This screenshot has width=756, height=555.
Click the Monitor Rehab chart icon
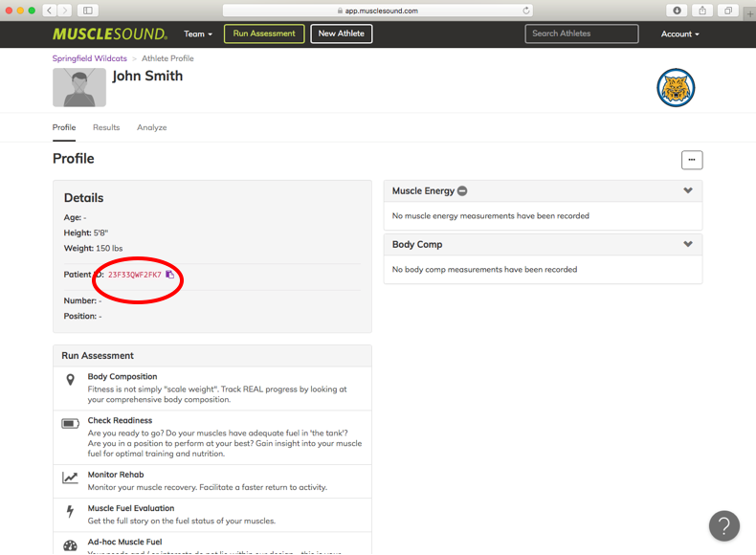pyautogui.click(x=71, y=477)
